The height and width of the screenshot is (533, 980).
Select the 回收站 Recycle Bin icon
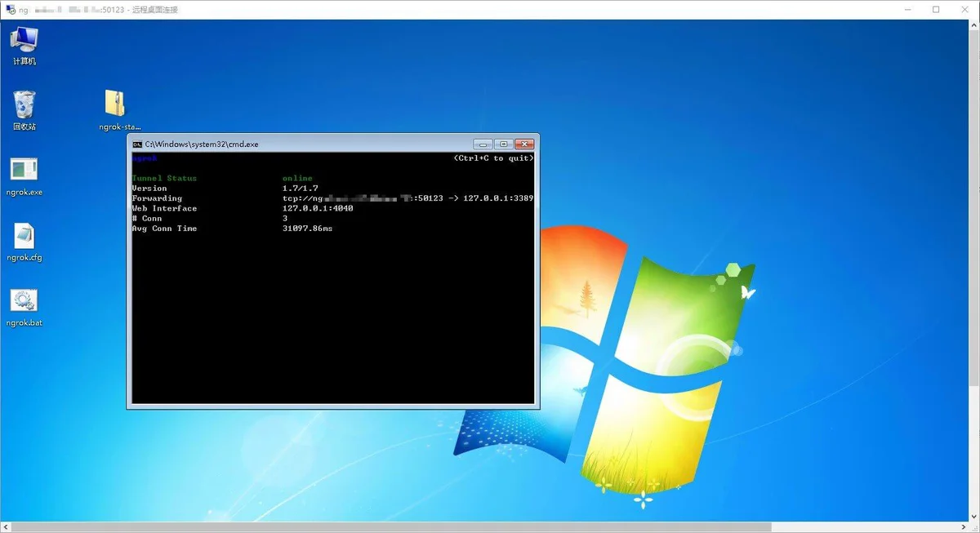click(24, 106)
